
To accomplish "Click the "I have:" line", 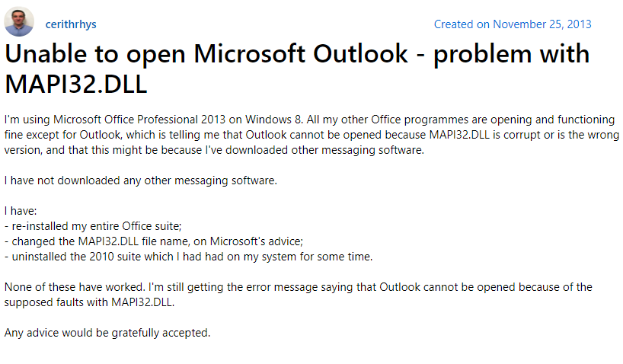I will [x=21, y=211].
